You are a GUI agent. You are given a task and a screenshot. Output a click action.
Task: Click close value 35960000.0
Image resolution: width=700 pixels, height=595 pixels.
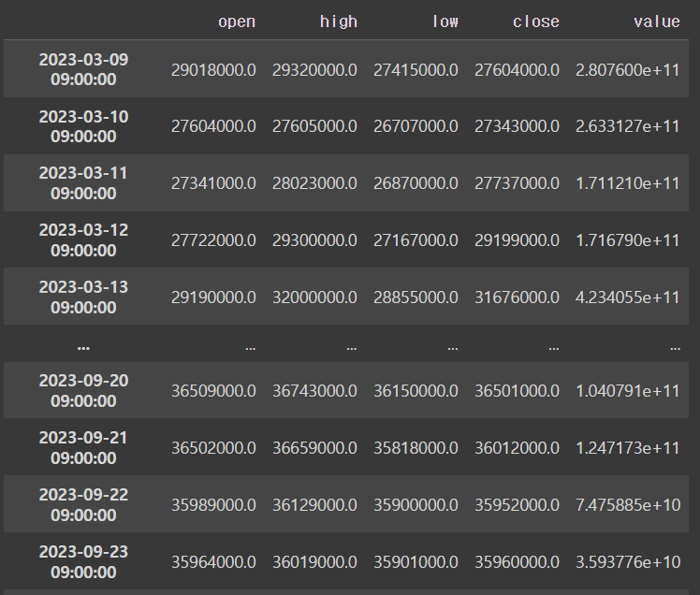pos(517,562)
